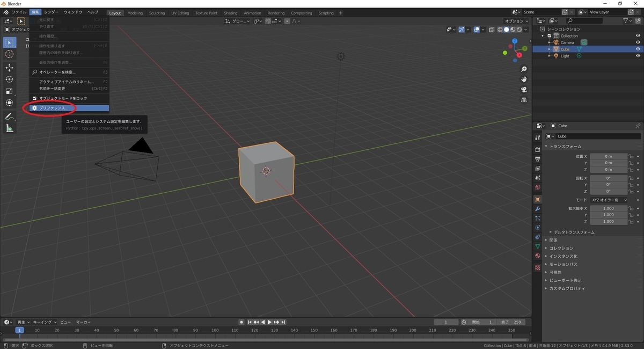Viewport: 644px width, 349px height.
Task: Hide Light with its eye icon
Action: coord(638,56)
